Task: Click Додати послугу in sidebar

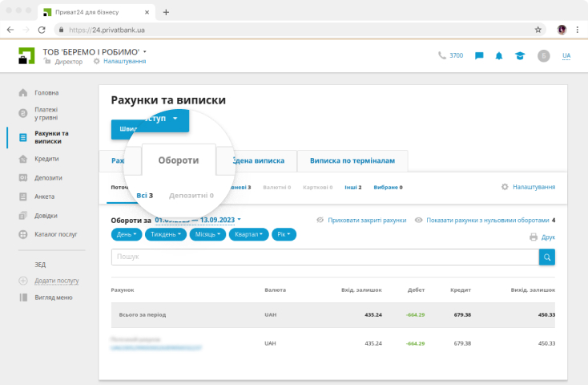Action: [x=56, y=281]
